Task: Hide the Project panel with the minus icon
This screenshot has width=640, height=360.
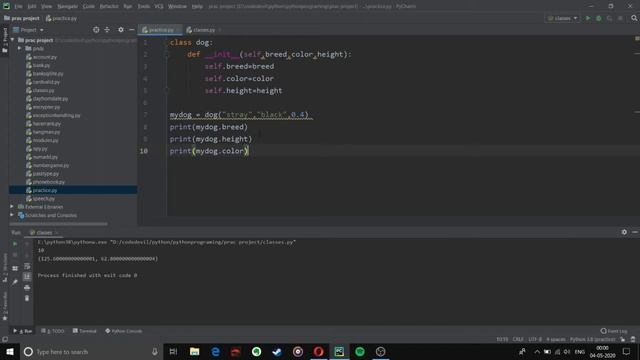Action: (131, 30)
